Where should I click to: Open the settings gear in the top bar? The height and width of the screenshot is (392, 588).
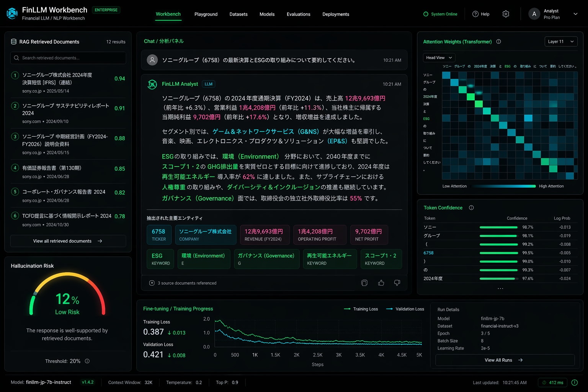tap(506, 14)
